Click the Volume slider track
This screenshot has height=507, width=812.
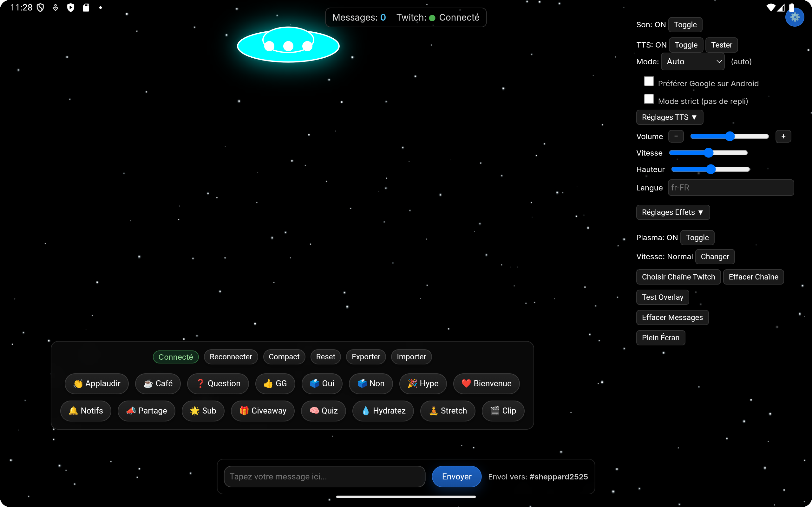click(x=729, y=137)
